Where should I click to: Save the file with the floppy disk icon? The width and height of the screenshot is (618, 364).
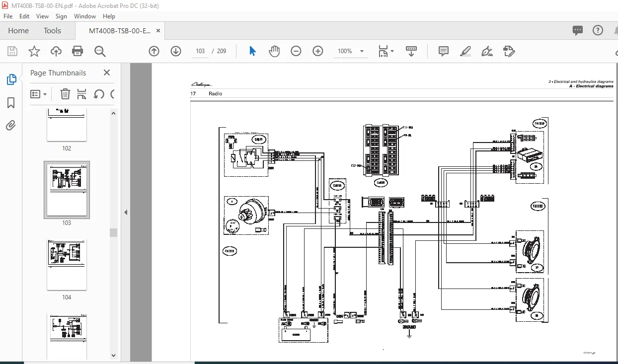pos(12,51)
